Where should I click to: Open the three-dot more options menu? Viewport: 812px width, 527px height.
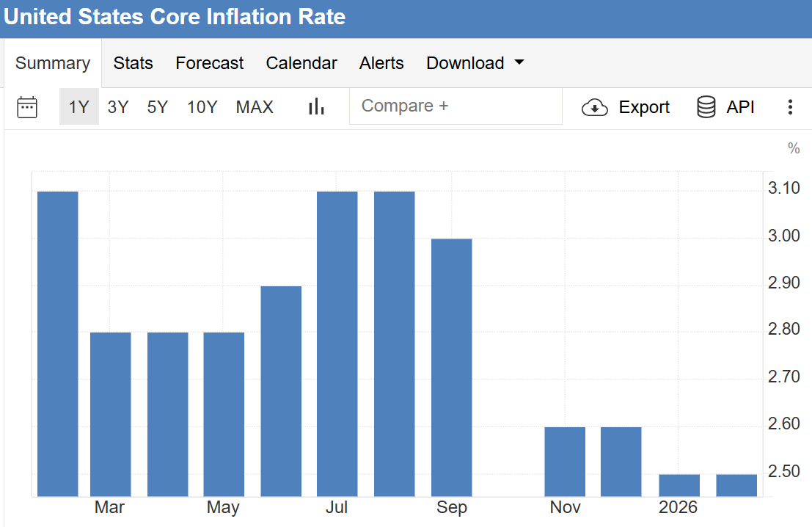790,107
